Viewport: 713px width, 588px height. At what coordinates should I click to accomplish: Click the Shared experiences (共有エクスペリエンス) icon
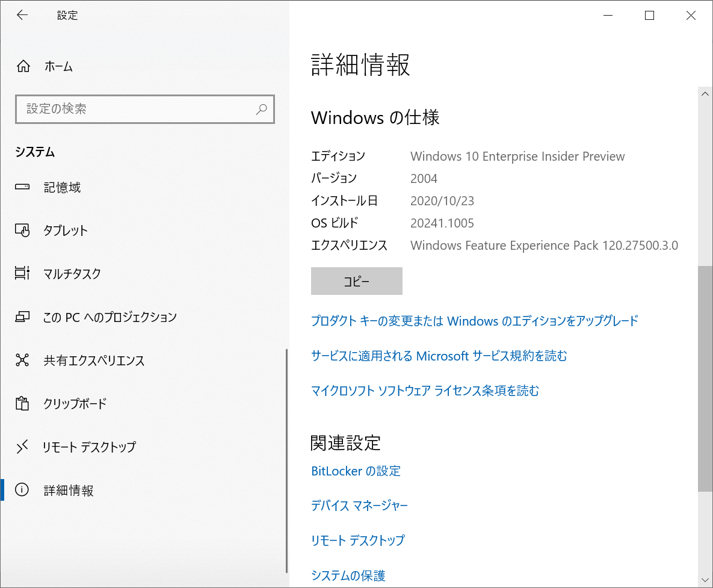22,360
